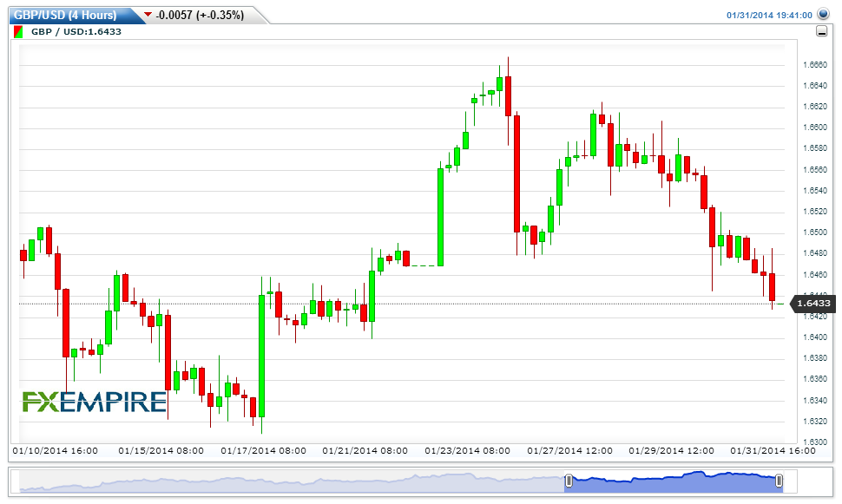Click the 1.6433 current price label
This screenshot has height=504, width=842.
(813, 304)
